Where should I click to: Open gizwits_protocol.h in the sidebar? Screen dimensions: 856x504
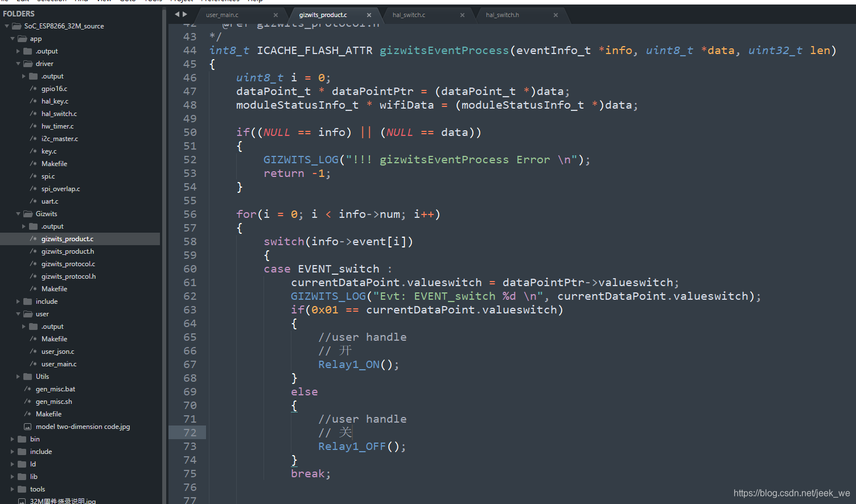pyautogui.click(x=68, y=276)
